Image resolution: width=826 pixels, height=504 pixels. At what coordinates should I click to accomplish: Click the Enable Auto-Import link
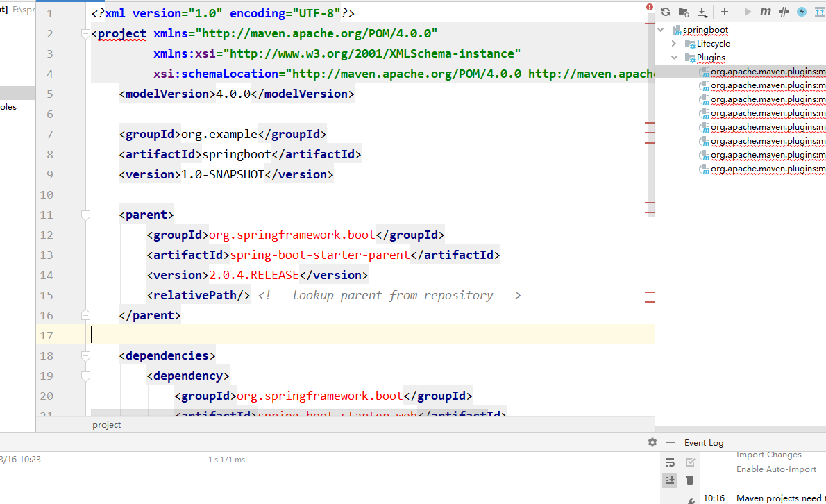776,469
